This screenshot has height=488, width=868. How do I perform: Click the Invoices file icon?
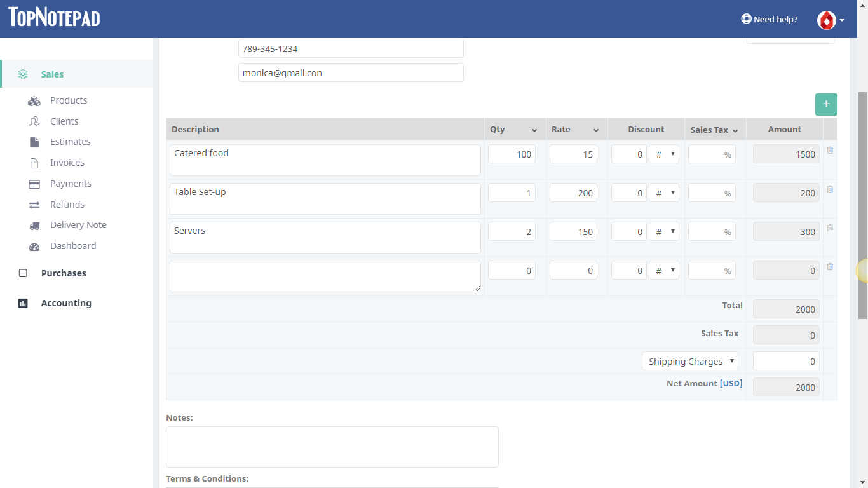(x=34, y=163)
